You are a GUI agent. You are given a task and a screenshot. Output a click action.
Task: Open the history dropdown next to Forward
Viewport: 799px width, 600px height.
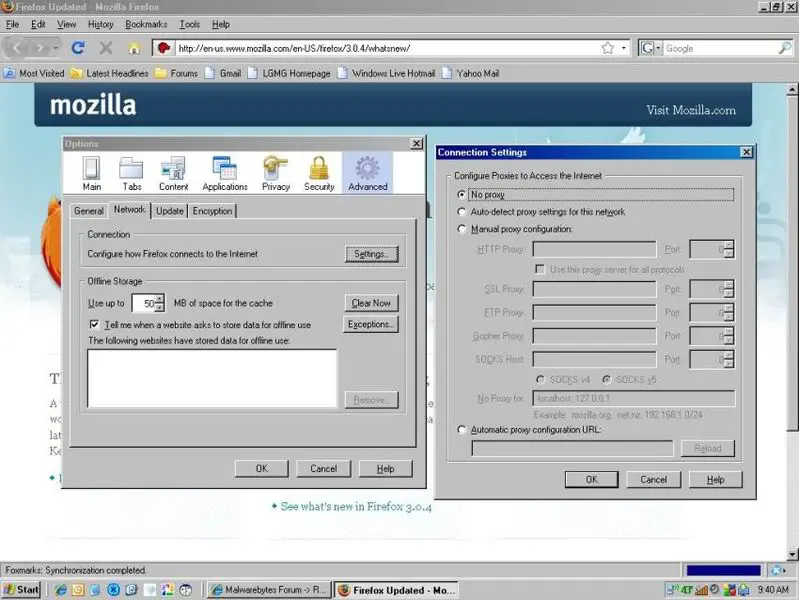56,48
